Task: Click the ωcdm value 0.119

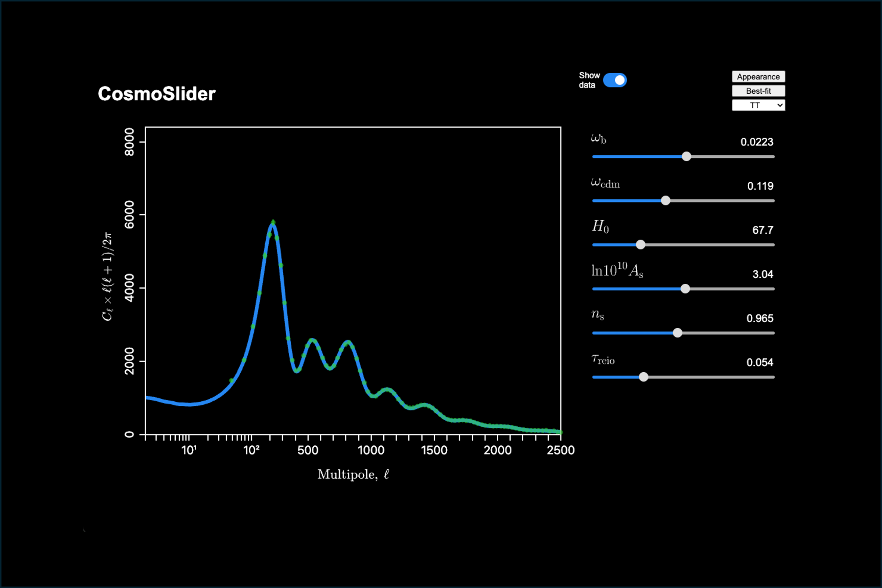Action: coord(760,186)
